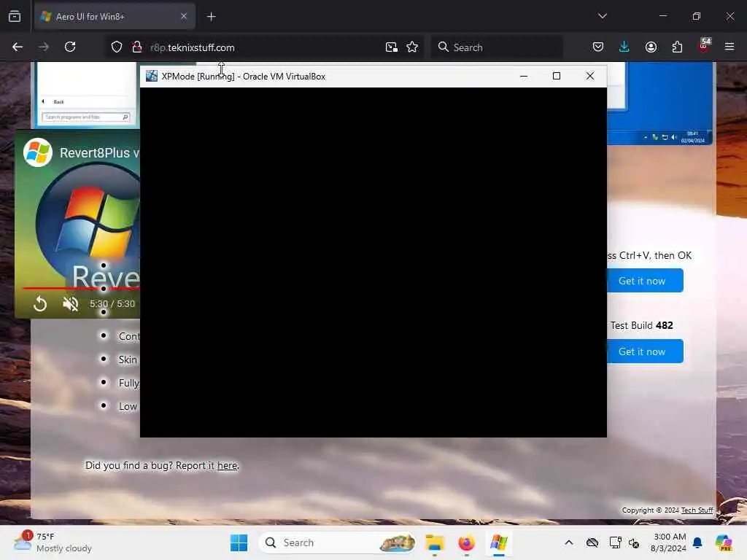This screenshot has width=747, height=560.
Task: Click the r8p.teknixstuff.com address bar
Action: tap(264, 47)
